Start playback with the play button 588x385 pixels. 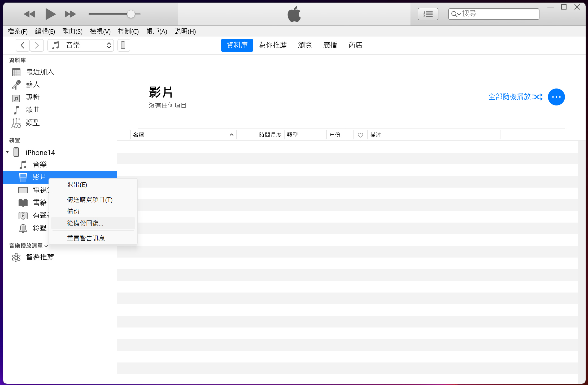[50, 14]
